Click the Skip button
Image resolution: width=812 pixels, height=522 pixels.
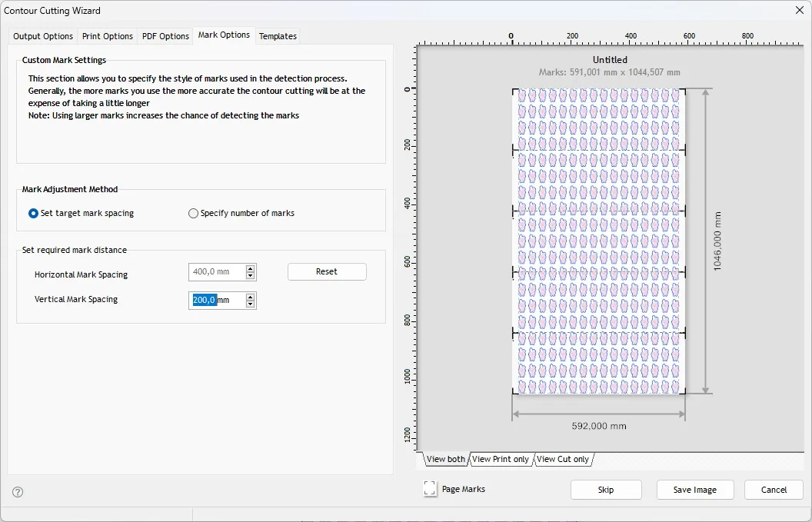[606, 490]
